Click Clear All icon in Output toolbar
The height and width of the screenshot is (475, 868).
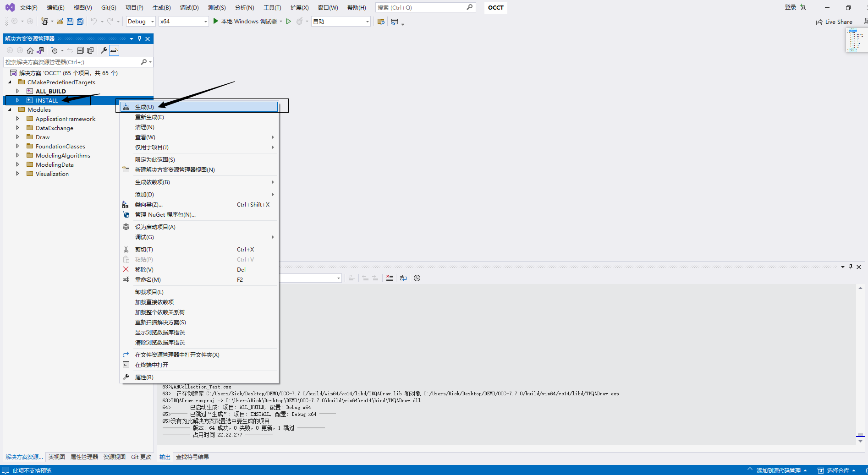click(x=390, y=278)
